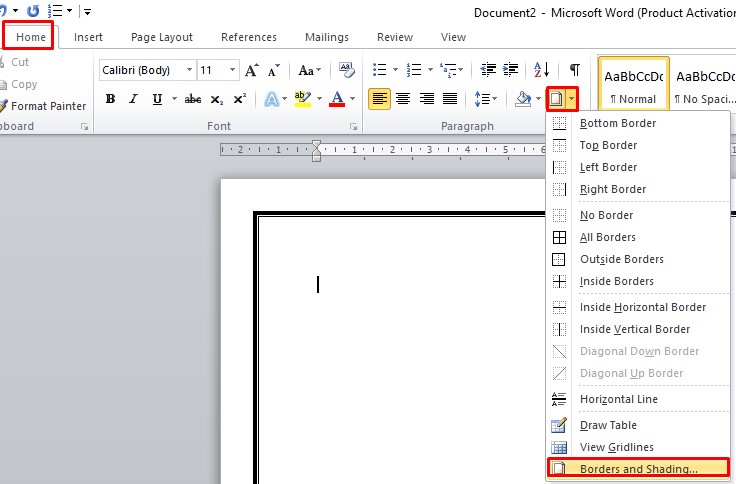Screen dimensions: 736x484
Task: Click the Copy button
Action: click(x=19, y=84)
